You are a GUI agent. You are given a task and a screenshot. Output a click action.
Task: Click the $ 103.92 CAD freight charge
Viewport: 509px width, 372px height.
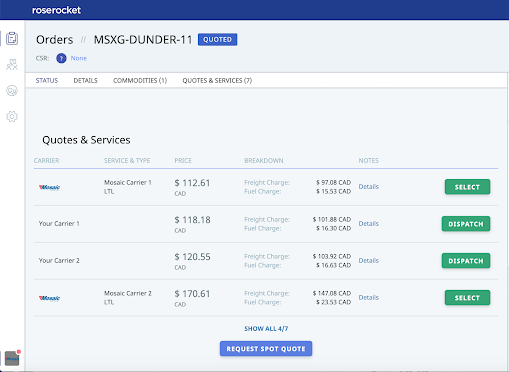(332, 257)
